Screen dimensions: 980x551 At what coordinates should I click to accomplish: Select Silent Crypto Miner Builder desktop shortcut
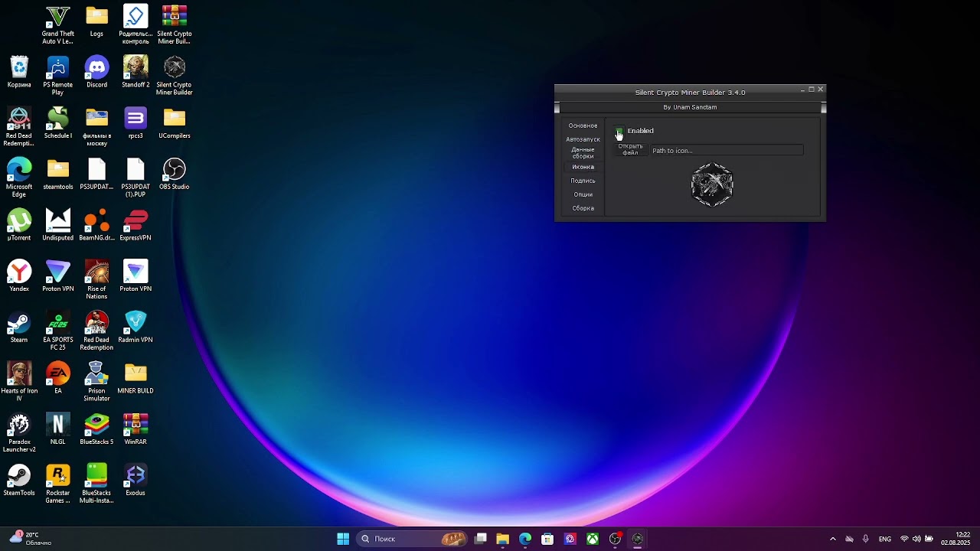pos(174,76)
